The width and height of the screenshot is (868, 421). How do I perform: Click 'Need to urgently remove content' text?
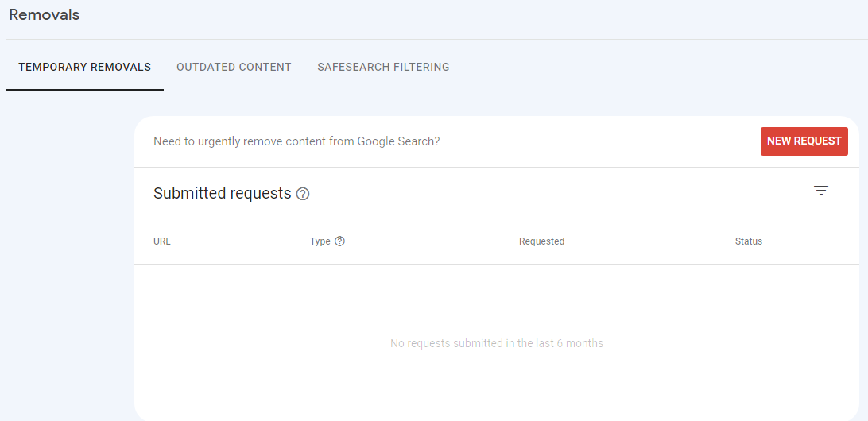[296, 141]
